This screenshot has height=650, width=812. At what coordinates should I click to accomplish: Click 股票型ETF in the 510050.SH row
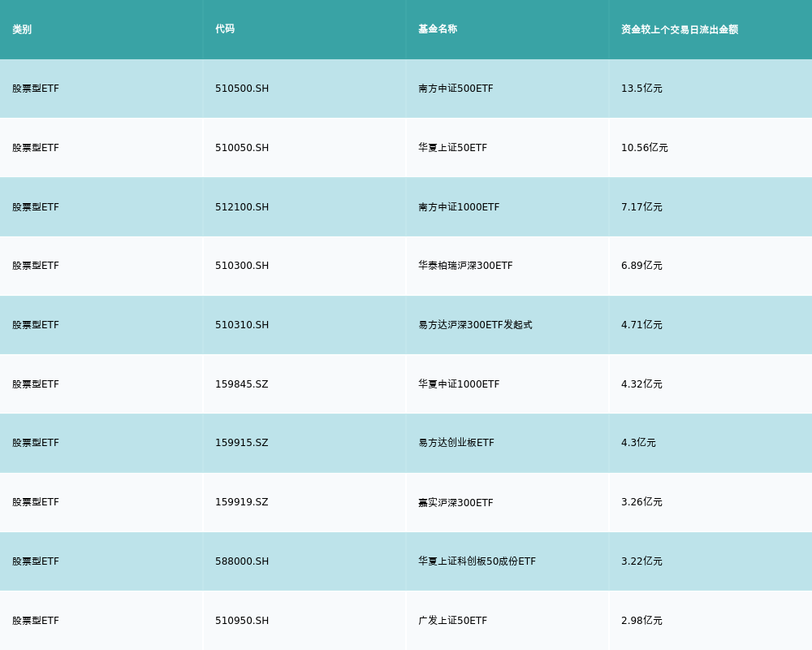point(36,148)
